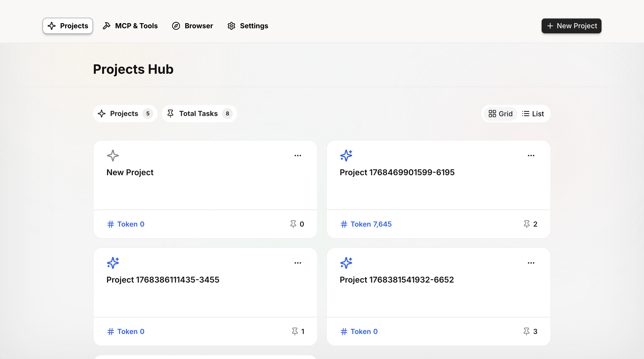Screen dimensions: 644x359
Task: Switch to List view
Action: coord(533,114)
